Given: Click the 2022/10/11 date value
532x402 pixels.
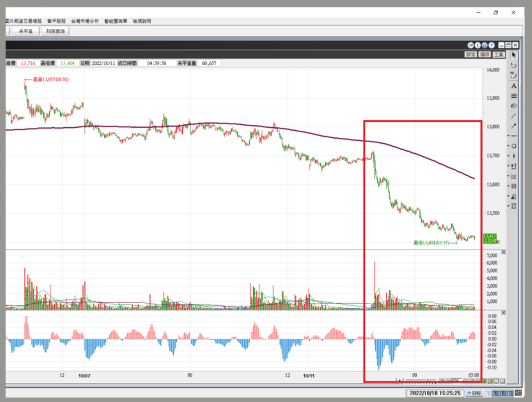Looking at the screenshot, I should click(103, 63).
